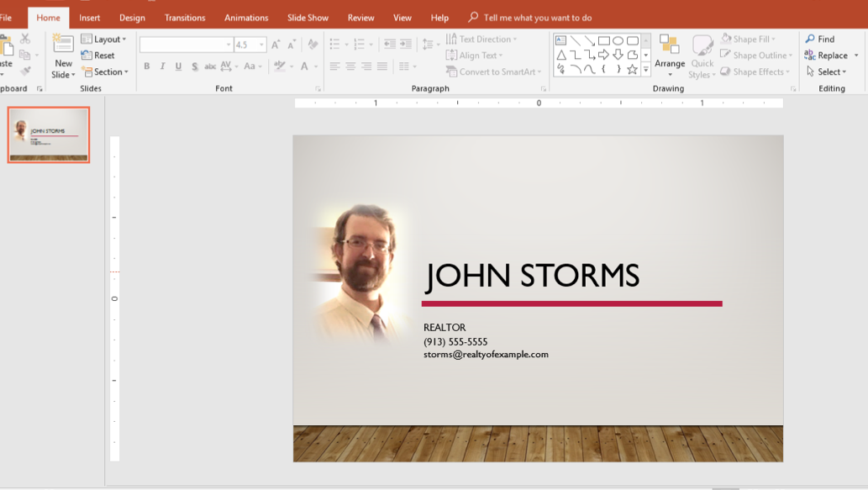Pick the Oval shape from shapes gallery
Image resolution: width=868 pixels, height=490 pixels.
coord(618,40)
